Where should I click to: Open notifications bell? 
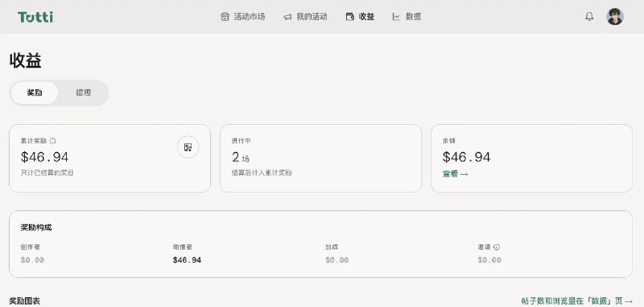(589, 17)
